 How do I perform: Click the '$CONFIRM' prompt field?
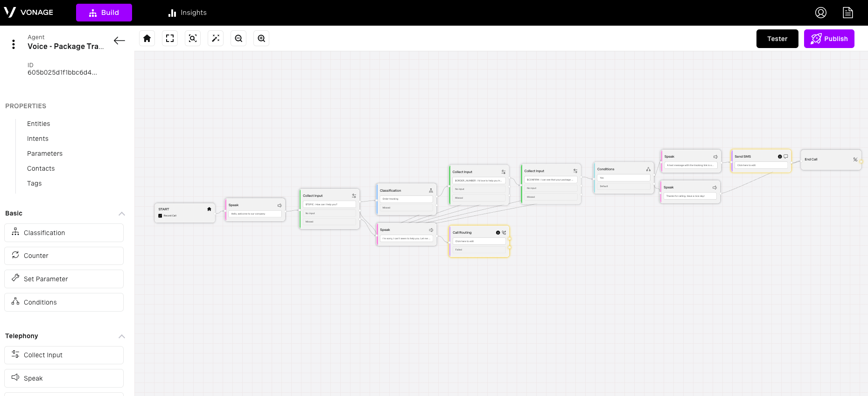pos(551,180)
